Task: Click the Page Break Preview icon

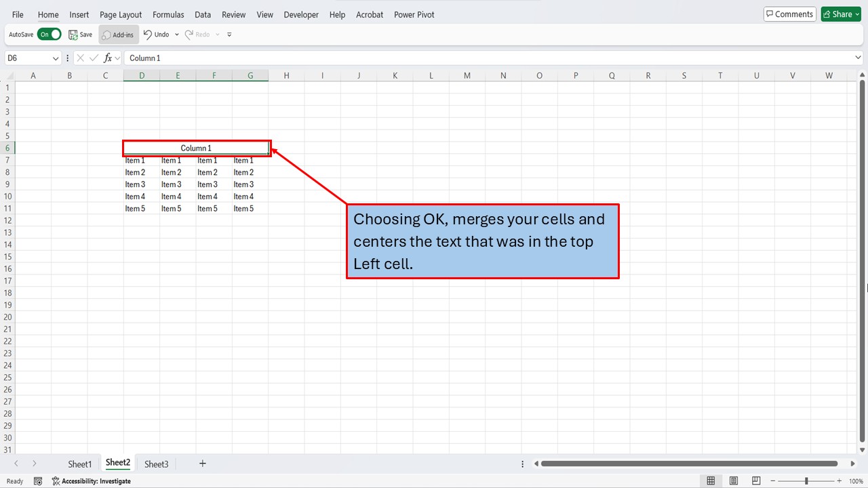Action: pyautogui.click(x=755, y=480)
